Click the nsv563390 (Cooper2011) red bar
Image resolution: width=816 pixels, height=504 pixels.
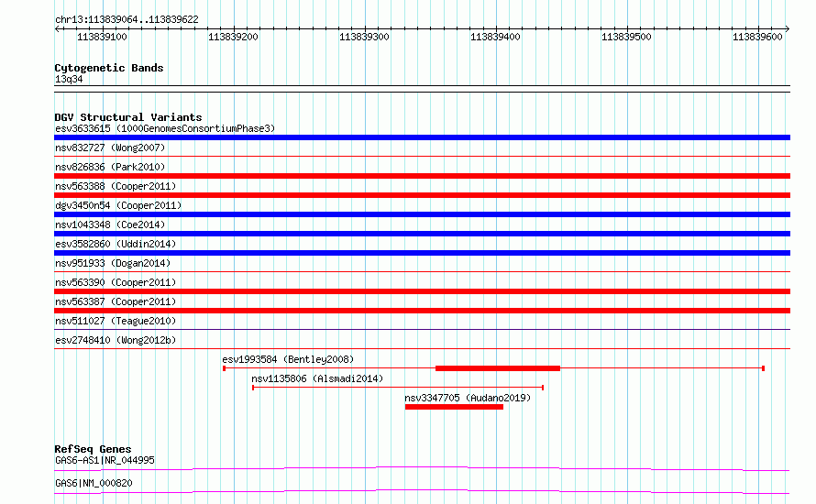pos(422,291)
